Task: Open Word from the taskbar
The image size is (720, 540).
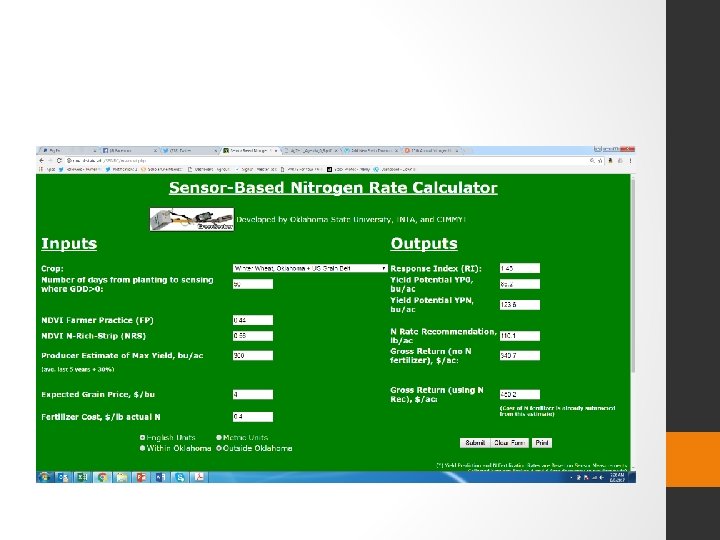Action: (161, 477)
